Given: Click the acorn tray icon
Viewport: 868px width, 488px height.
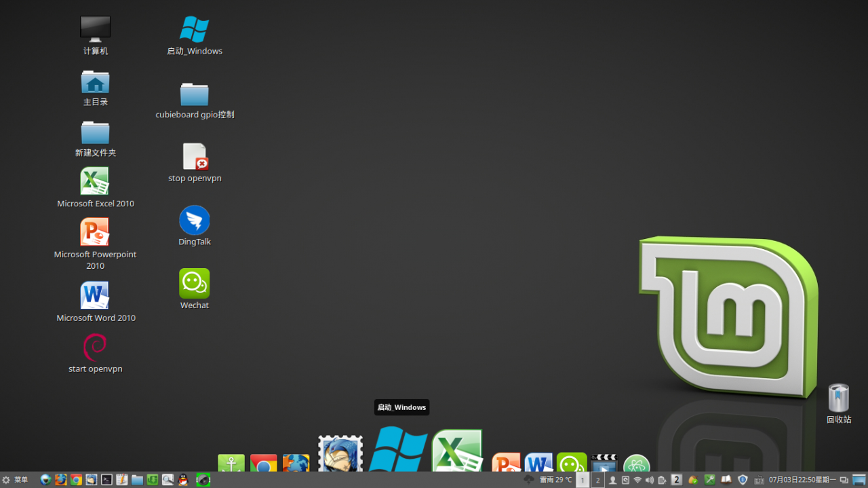Looking at the screenshot, I should click(x=693, y=480).
